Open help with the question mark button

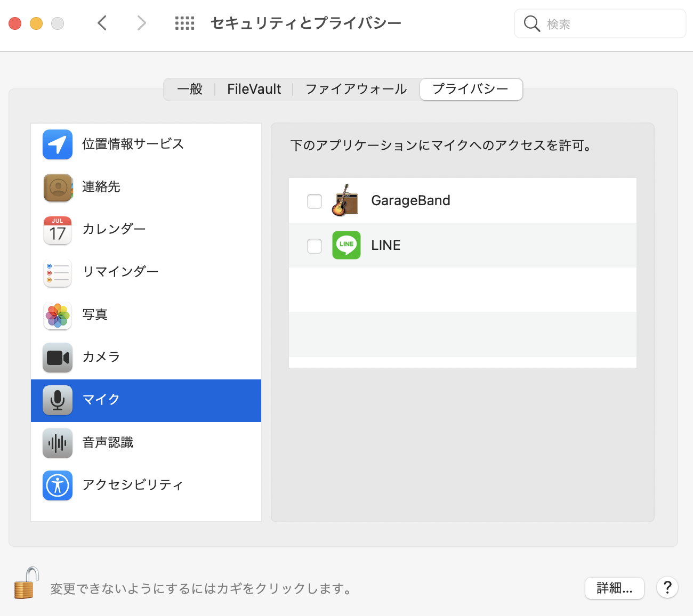point(667,588)
